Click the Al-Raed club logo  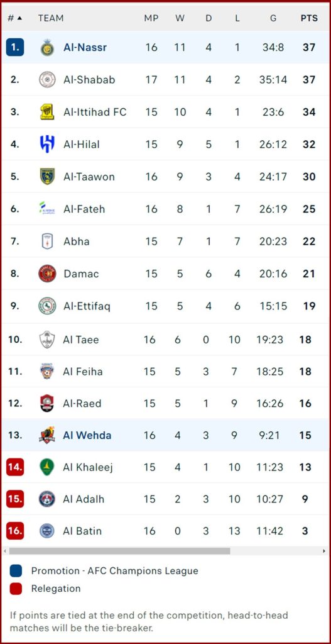(46, 403)
